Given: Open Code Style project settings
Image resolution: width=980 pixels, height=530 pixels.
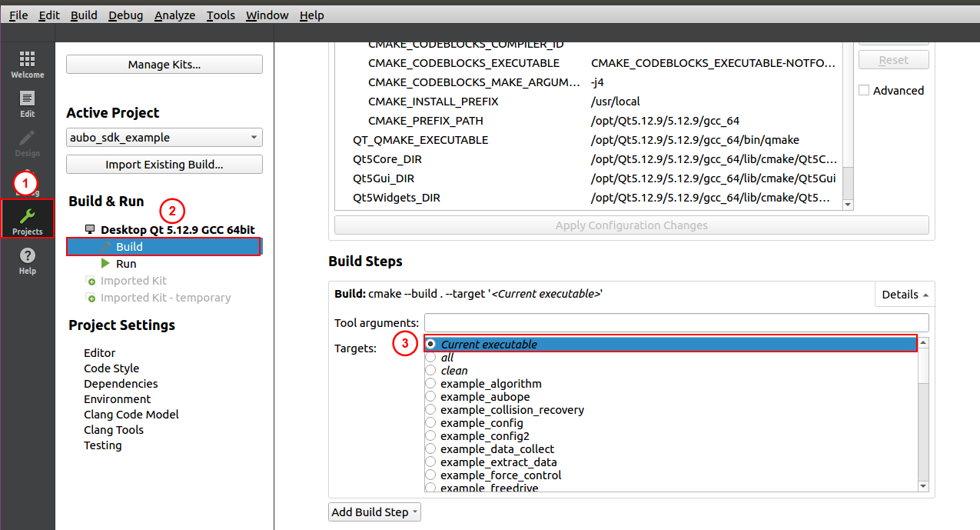Looking at the screenshot, I should pyautogui.click(x=111, y=368).
